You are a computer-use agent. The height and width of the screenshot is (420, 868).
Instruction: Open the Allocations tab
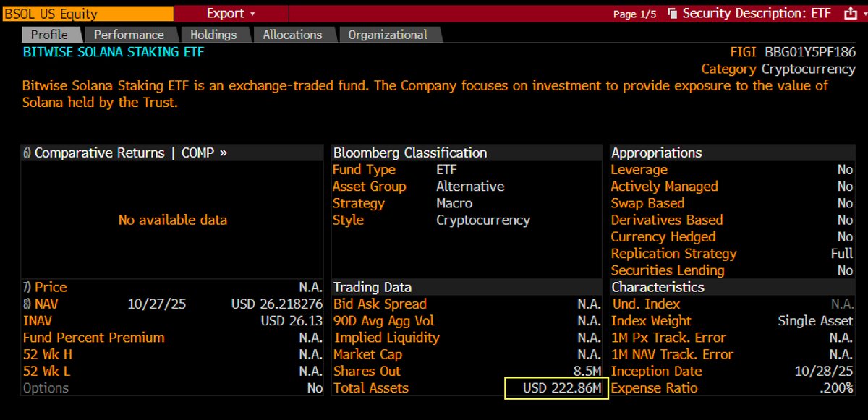[292, 34]
